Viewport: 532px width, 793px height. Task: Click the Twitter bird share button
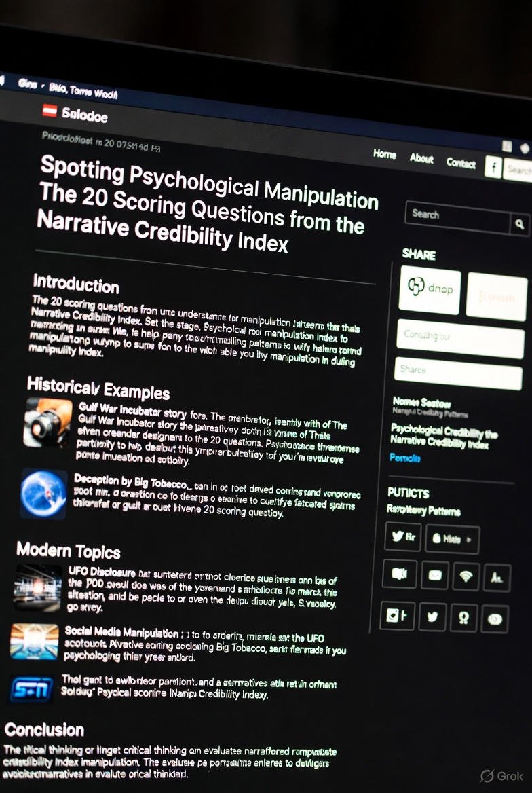[x=402, y=536]
